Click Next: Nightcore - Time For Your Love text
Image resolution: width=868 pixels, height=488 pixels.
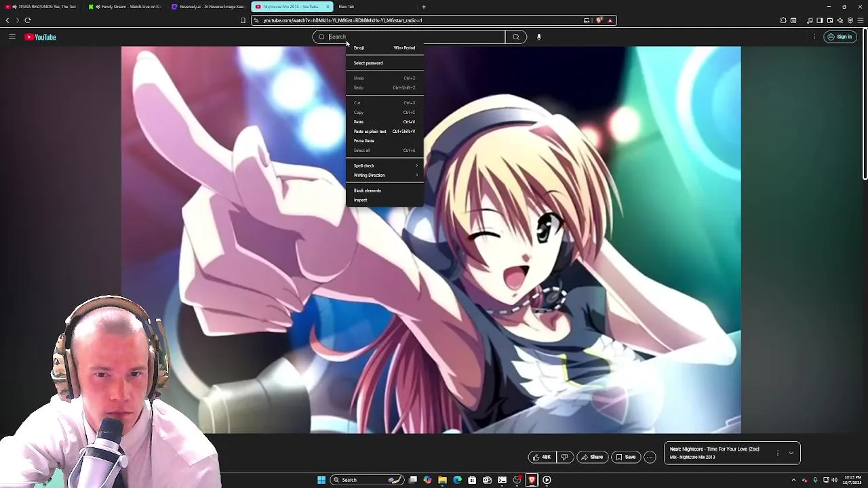714,449
